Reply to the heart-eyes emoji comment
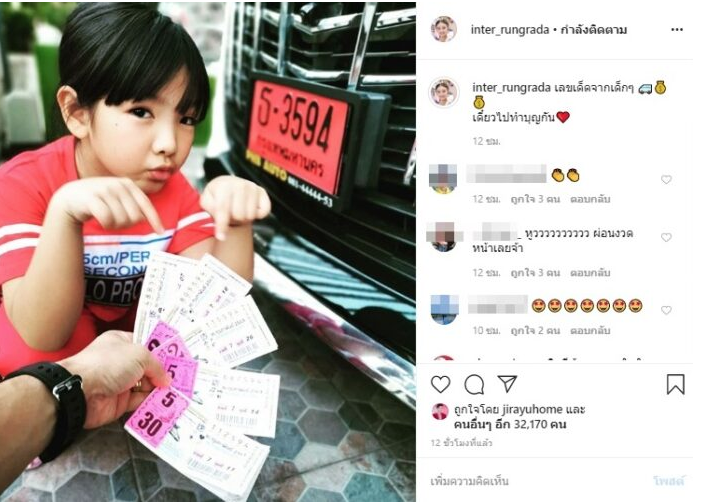This screenshot has width=728, height=502. (590, 331)
